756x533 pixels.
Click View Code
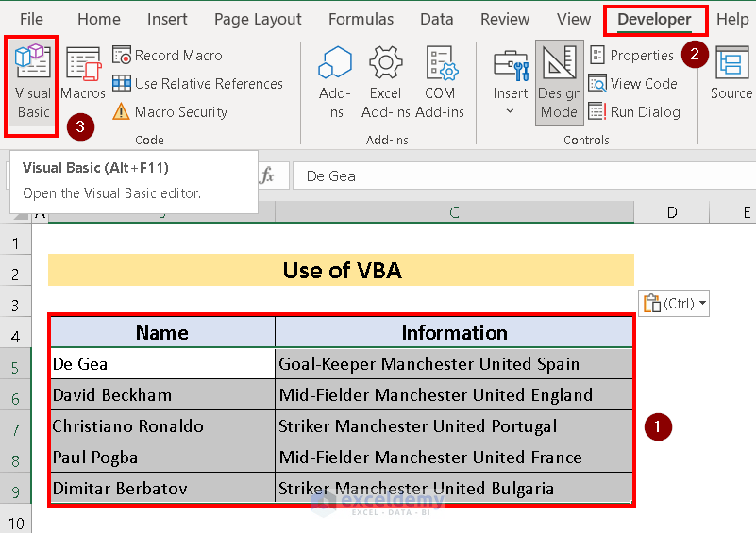633,84
